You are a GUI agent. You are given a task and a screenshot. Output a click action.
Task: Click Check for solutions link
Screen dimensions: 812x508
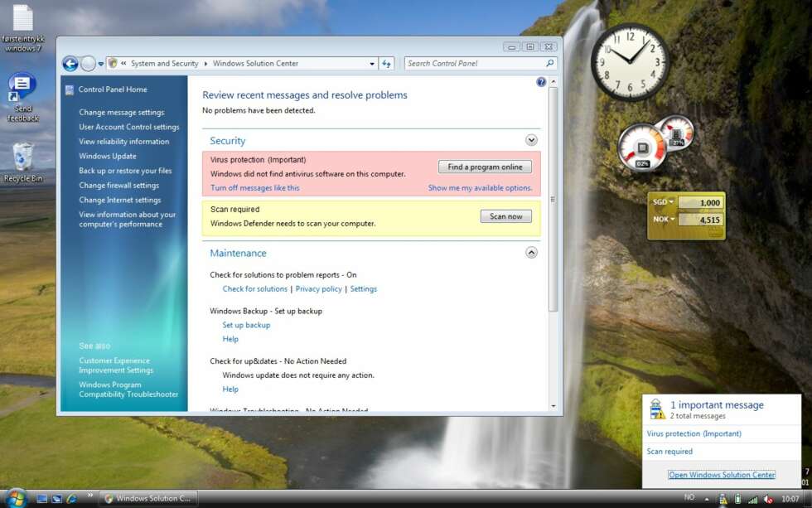click(x=255, y=289)
